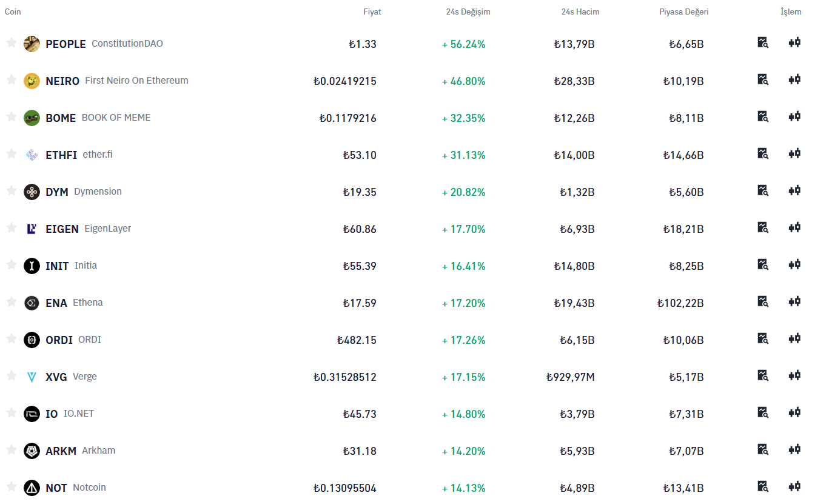Click the ORDI coin logo
The image size is (829, 504).
pos(32,340)
